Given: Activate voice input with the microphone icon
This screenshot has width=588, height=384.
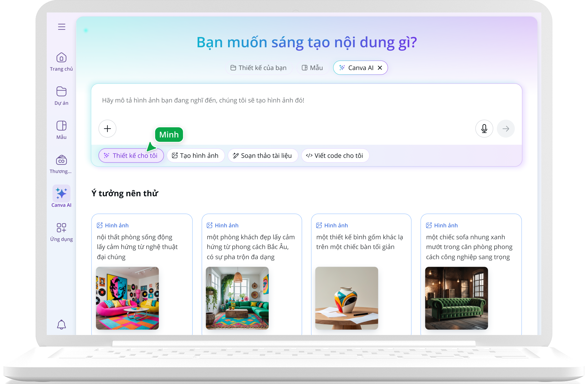Looking at the screenshot, I should [x=484, y=129].
